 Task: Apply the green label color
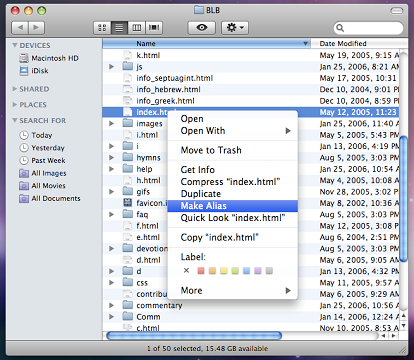[235, 271]
